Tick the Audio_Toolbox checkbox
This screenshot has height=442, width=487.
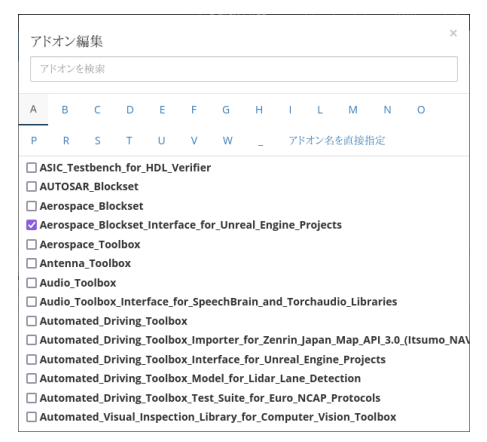pos(31,283)
